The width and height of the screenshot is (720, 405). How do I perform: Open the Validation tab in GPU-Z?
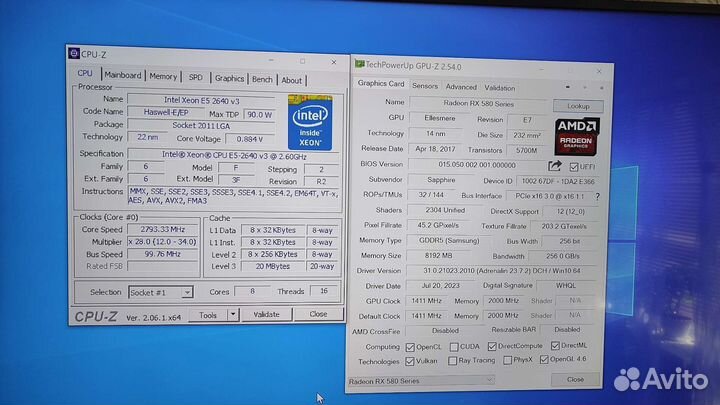[500, 88]
